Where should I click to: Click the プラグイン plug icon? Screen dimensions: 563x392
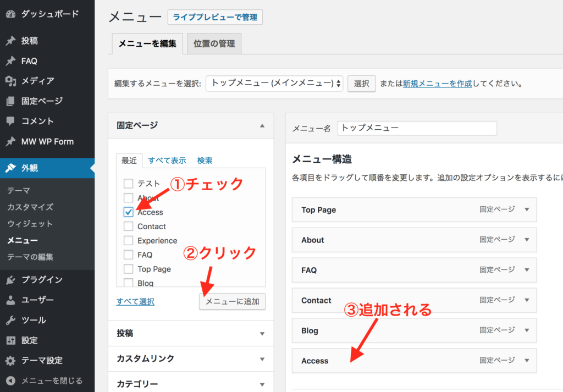[10, 280]
